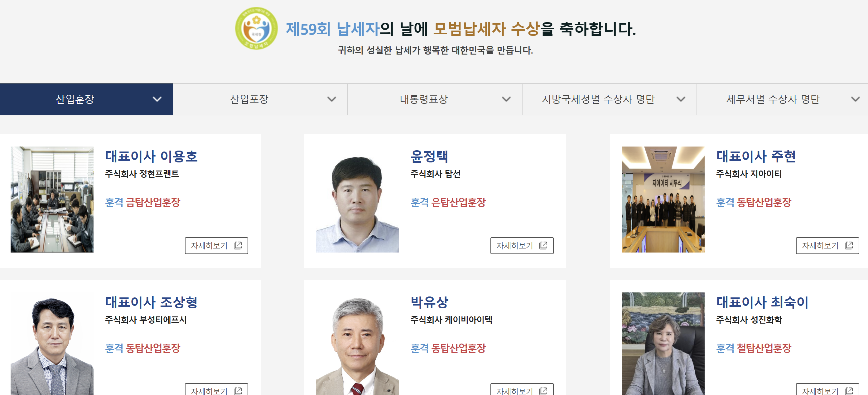868x395 pixels.
Task: Expand the 대통령표창 chevron arrow
Action: point(506,99)
